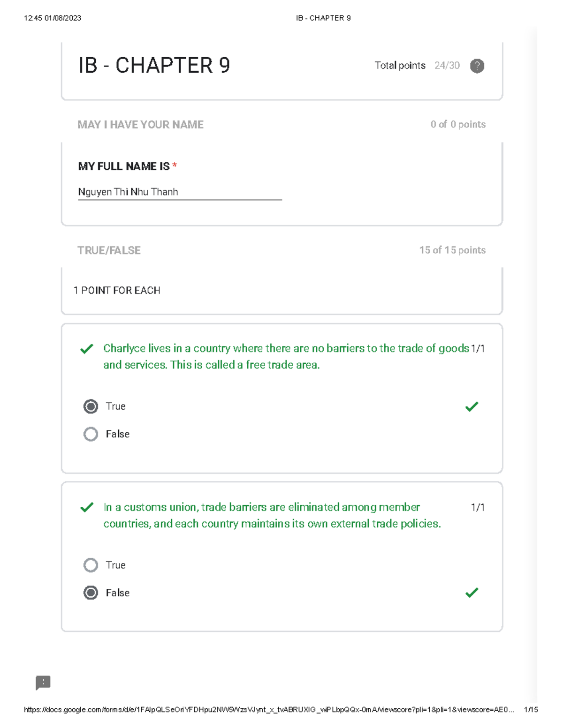The width and height of the screenshot is (563, 728).
Task: Click the customs union question text
Action: [272, 516]
